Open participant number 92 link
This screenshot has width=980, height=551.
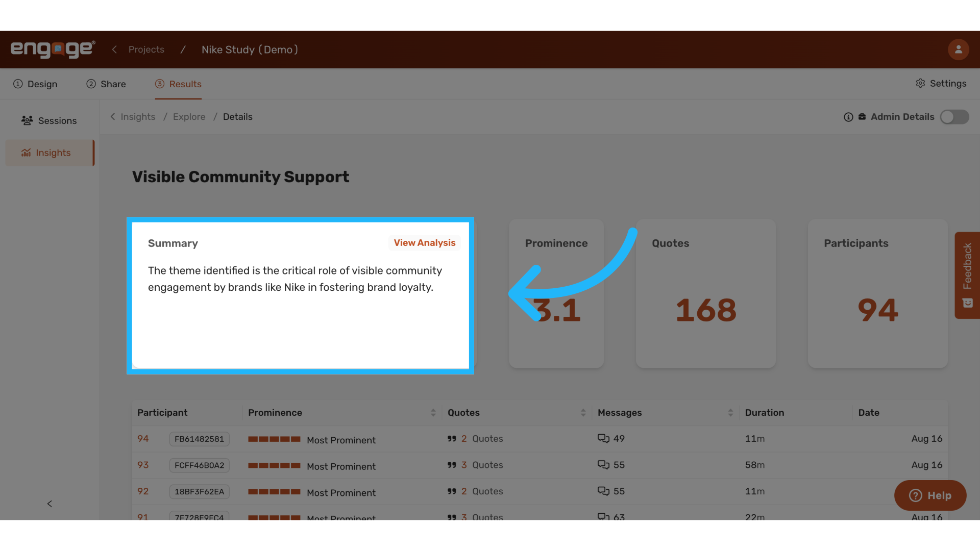click(143, 491)
